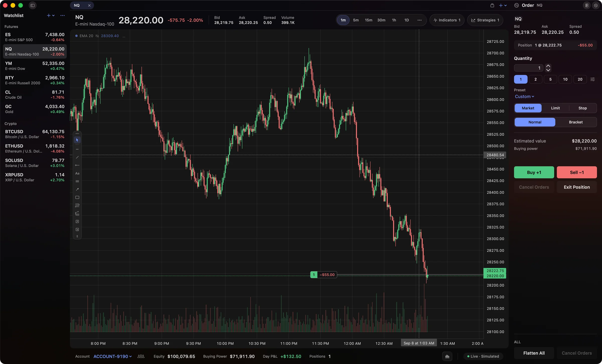
Task: Toggle EMA 20 indicator visibility eye
Action: point(97,36)
